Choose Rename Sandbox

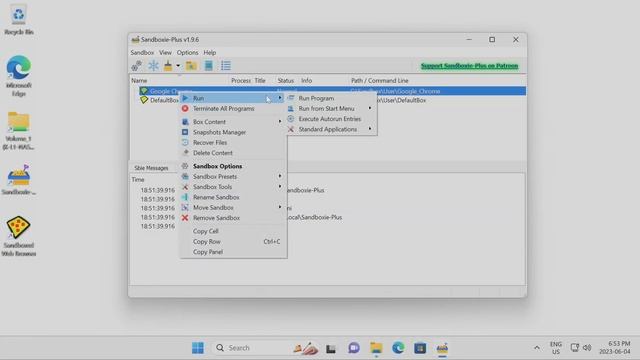tap(233, 197)
